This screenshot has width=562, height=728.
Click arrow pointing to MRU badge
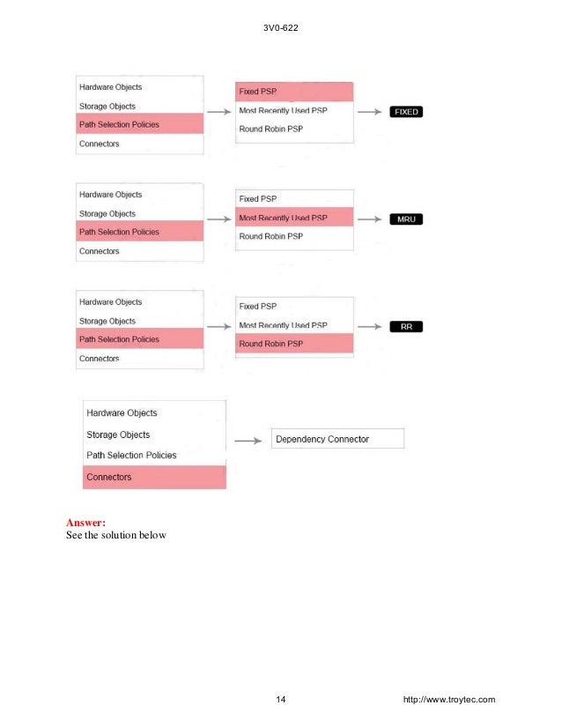coord(369,219)
